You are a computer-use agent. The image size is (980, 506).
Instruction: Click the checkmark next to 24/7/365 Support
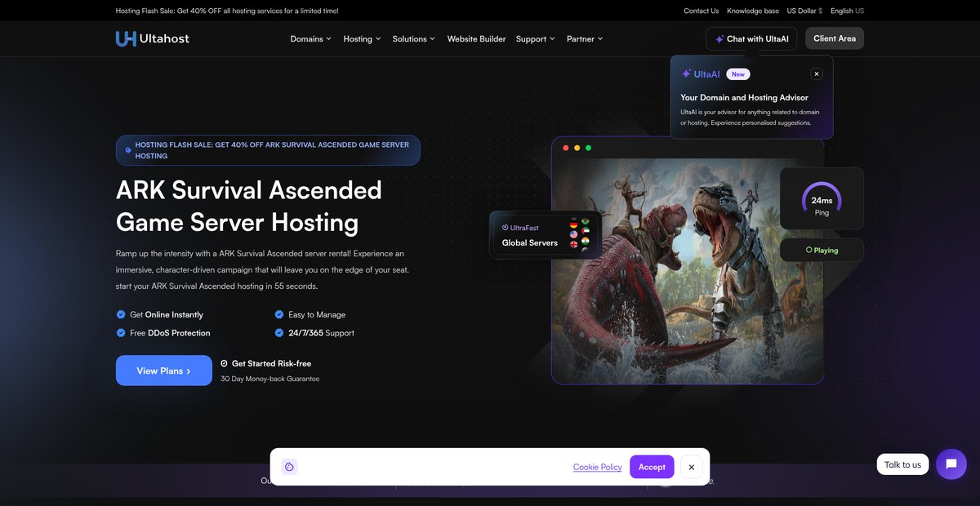tap(279, 333)
